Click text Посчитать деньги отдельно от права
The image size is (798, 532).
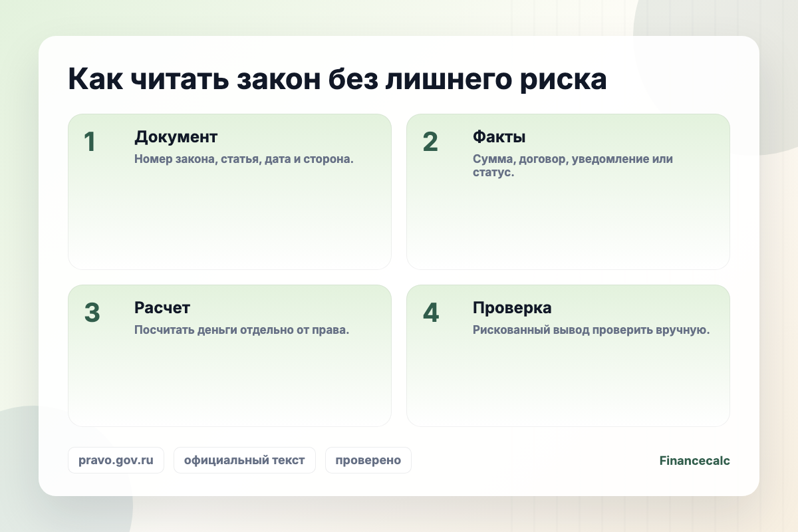tap(242, 330)
